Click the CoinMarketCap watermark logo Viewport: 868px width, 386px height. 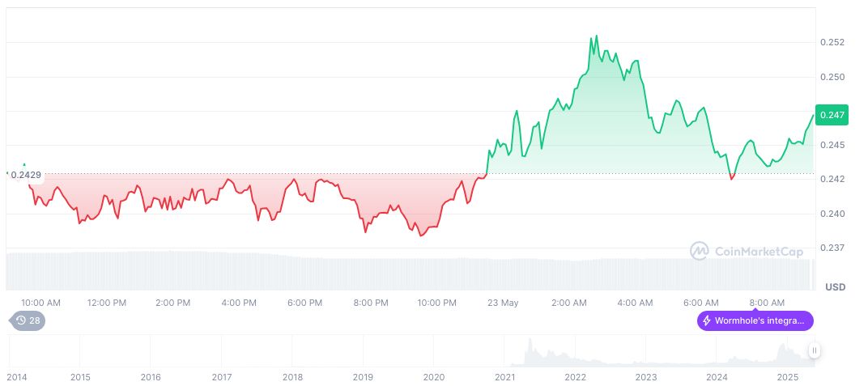pos(700,252)
